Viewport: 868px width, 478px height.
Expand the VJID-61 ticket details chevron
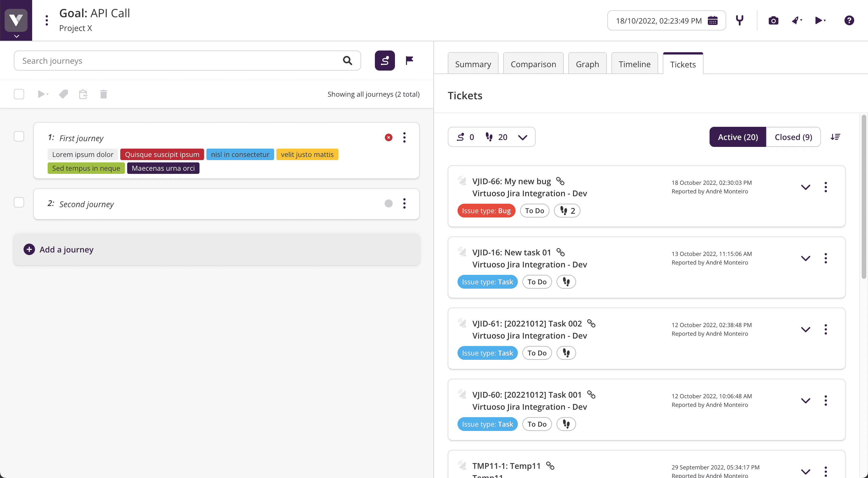805,329
